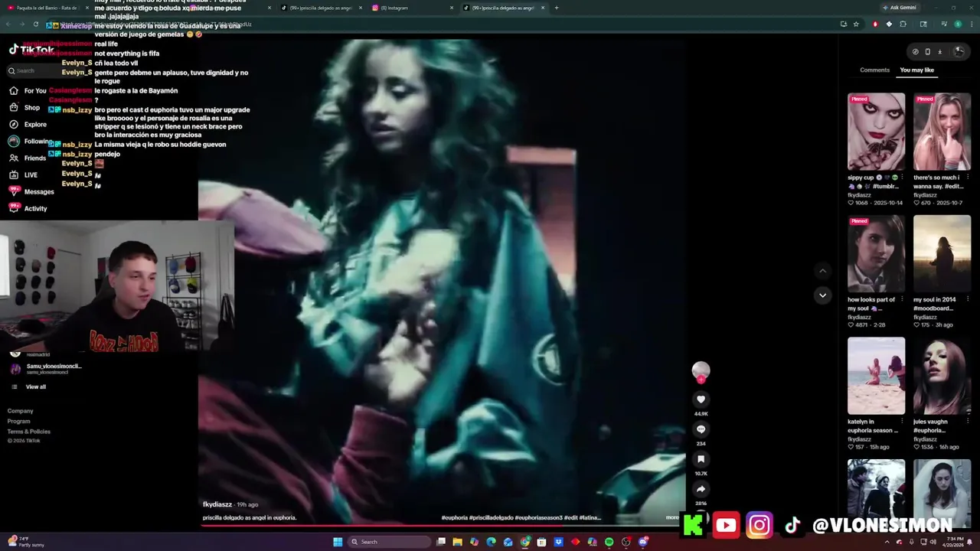The width and height of the screenshot is (980, 551).
Task: Click the phone app icon in top pill
Action: [x=927, y=52]
